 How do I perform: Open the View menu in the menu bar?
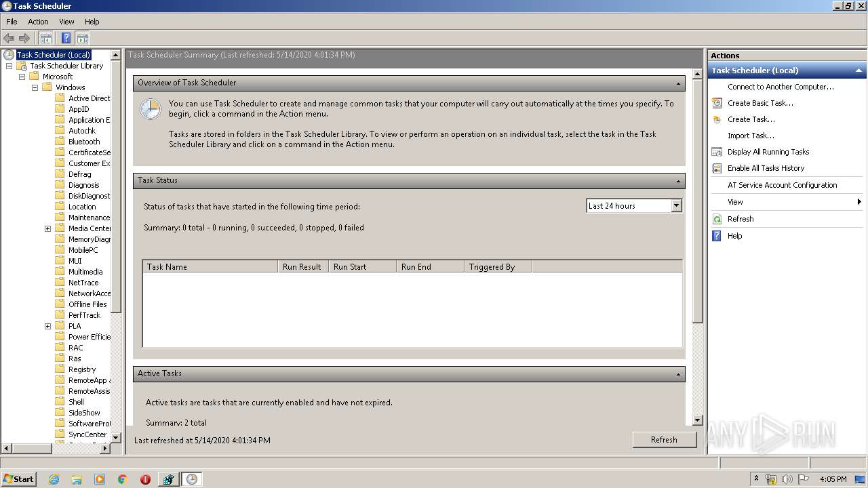click(x=66, y=22)
